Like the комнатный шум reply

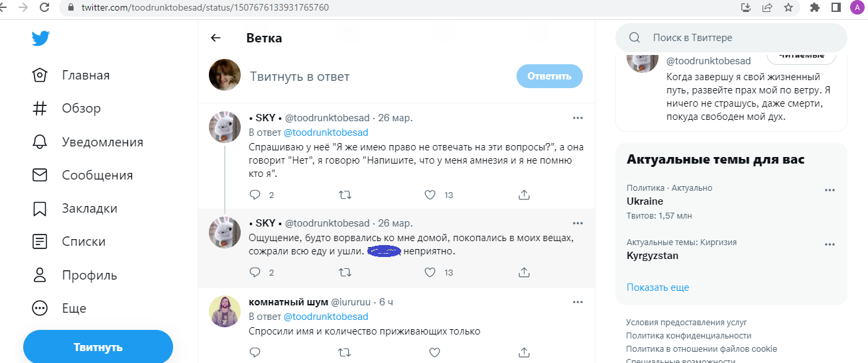[434, 352]
